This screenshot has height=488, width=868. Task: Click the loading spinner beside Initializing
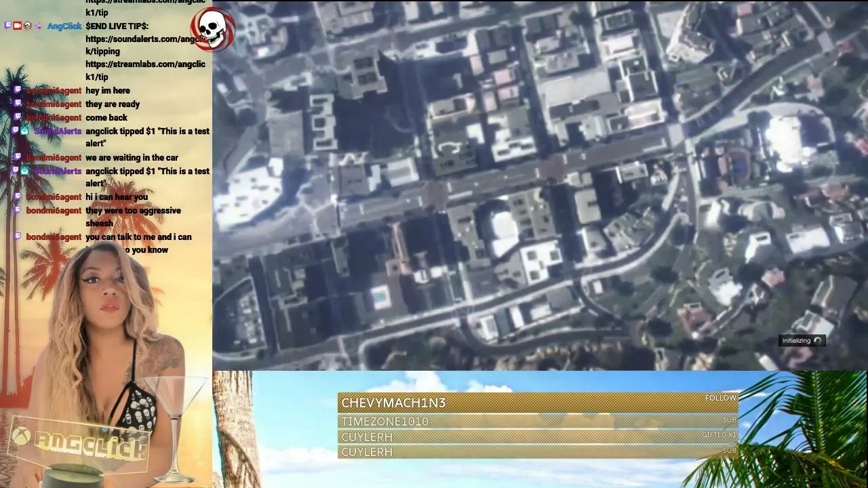(817, 341)
